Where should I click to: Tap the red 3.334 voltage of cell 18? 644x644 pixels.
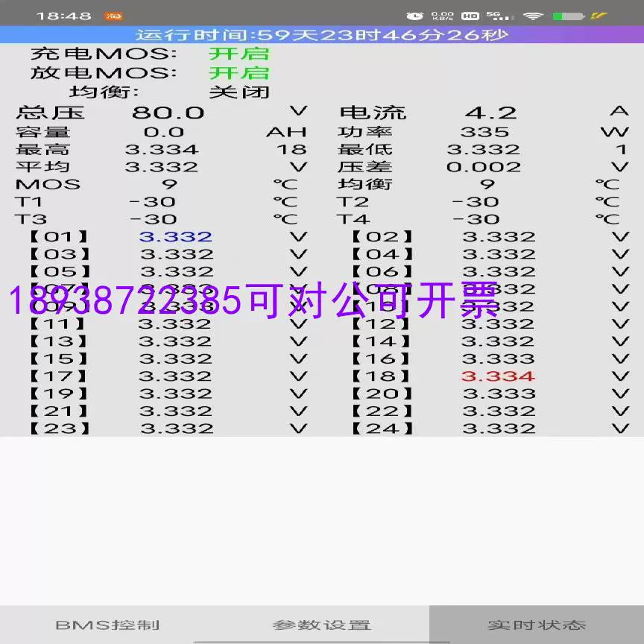click(x=498, y=376)
